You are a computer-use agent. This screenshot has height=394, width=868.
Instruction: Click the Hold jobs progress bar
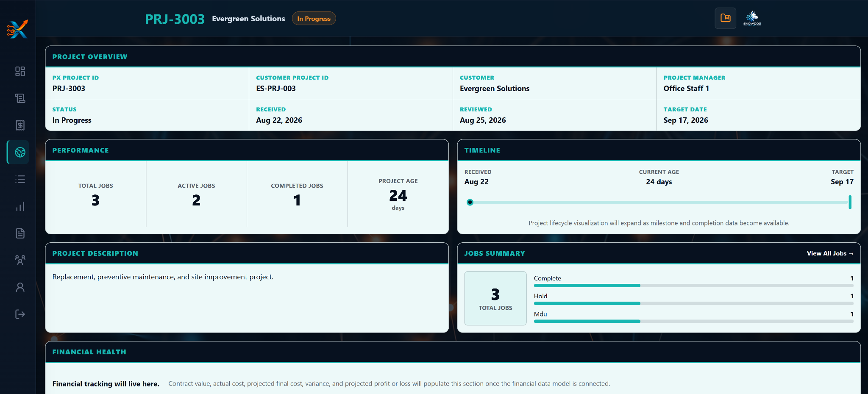tap(694, 303)
